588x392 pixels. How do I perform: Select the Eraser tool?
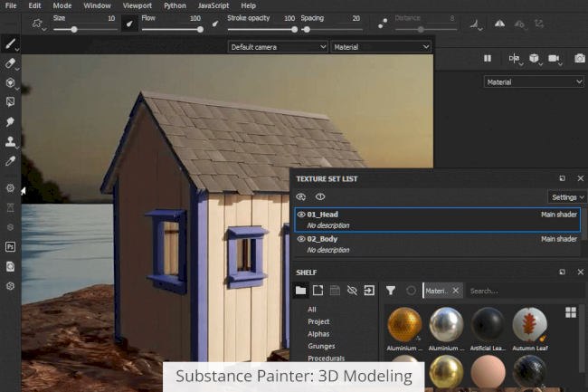pyautogui.click(x=10, y=63)
